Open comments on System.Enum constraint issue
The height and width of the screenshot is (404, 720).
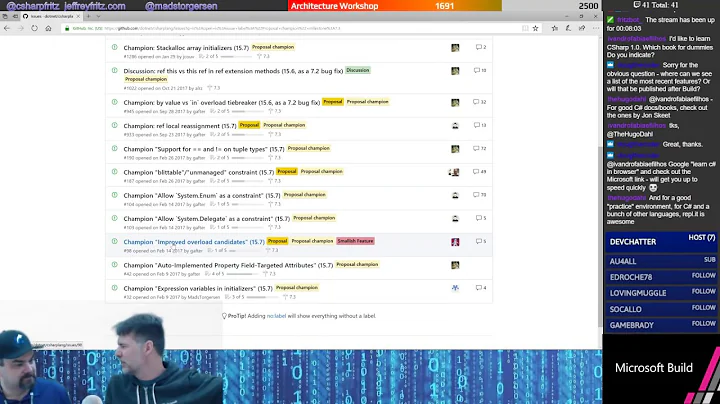(480, 195)
